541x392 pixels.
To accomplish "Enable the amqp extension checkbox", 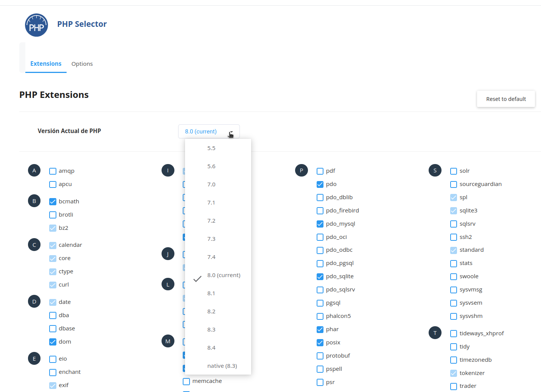I will coord(53,171).
